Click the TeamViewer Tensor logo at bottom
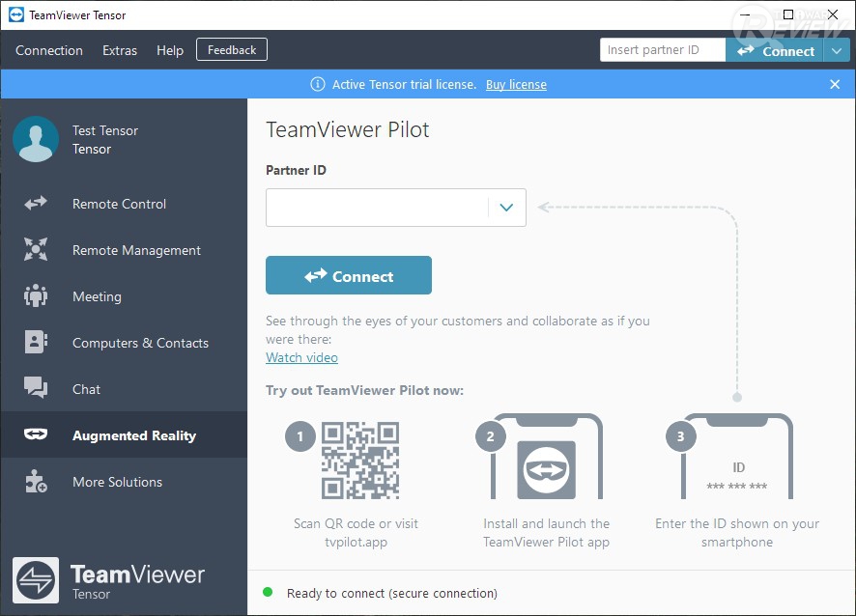The image size is (856, 616). point(36,580)
